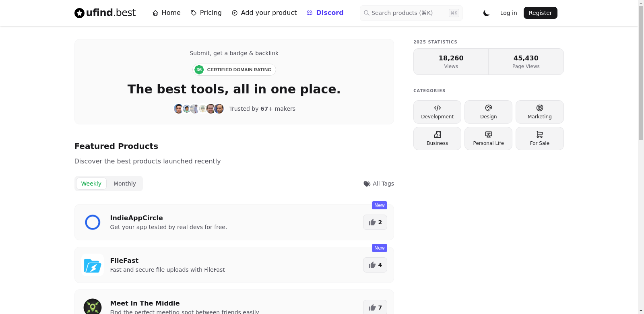644x314 pixels.
Task: Open the Pricing page
Action: tap(206, 13)
